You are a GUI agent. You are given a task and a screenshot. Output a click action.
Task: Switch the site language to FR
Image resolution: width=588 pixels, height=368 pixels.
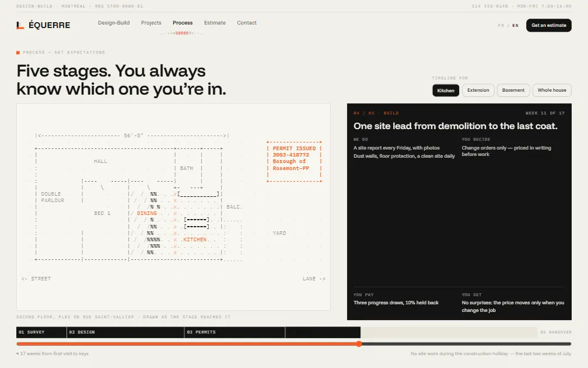[x=501, y=26]
